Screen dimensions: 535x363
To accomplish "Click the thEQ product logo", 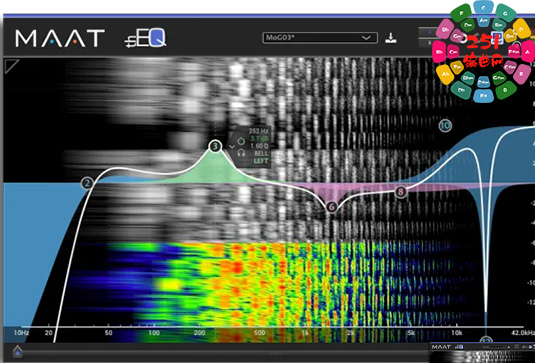I will point(145,38).
